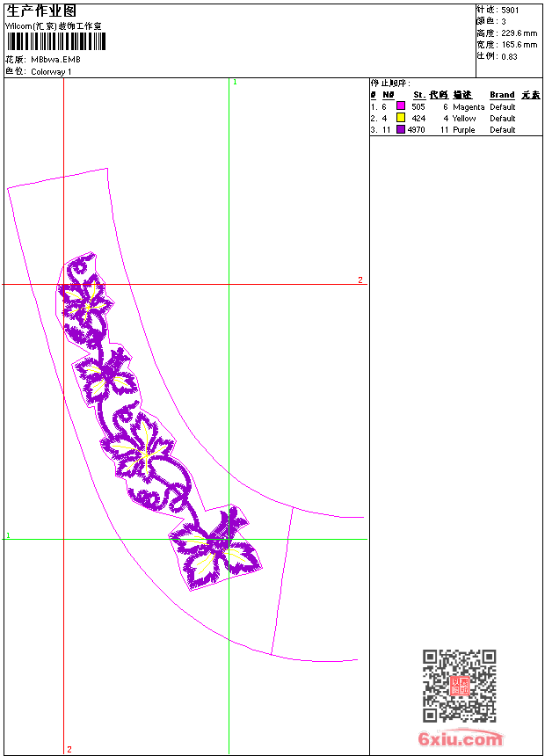Click the St. column header
This screenshot has width=545, height=756.
[x=419, y=95]
